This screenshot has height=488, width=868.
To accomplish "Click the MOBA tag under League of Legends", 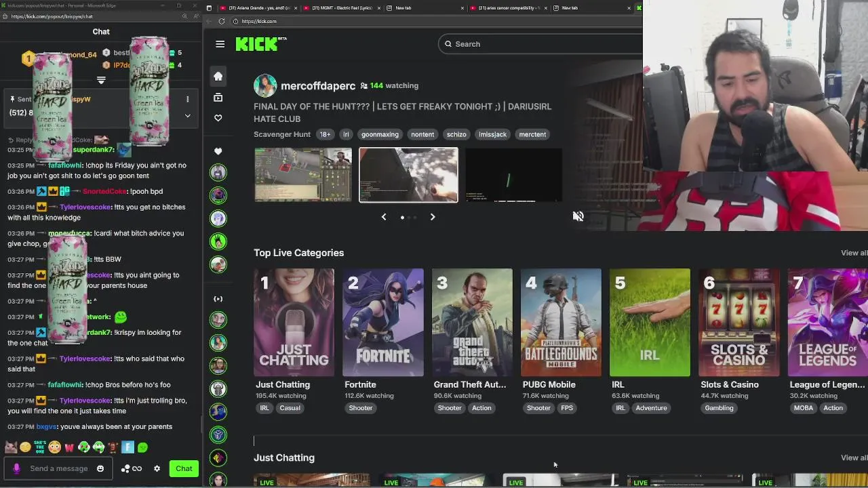I will coord(804,408).
